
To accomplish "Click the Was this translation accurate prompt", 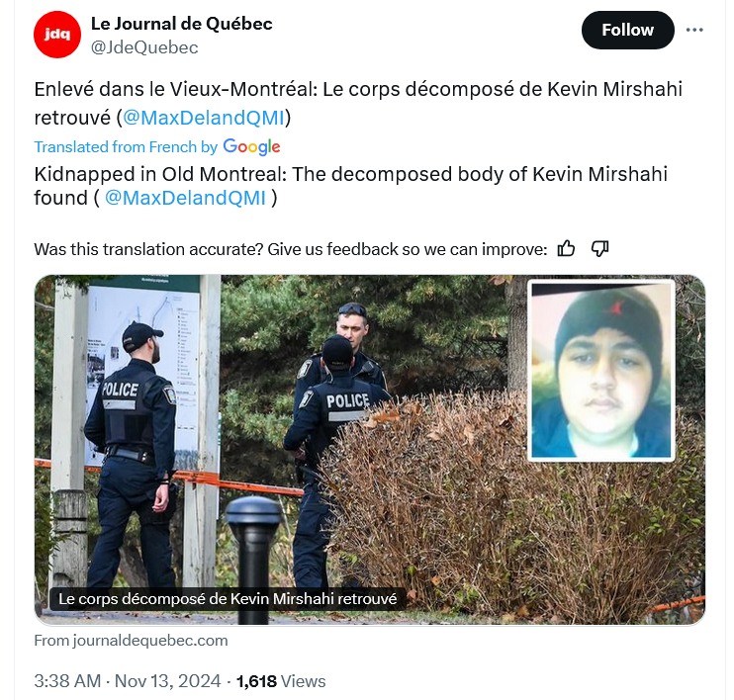I will [290, 249].
